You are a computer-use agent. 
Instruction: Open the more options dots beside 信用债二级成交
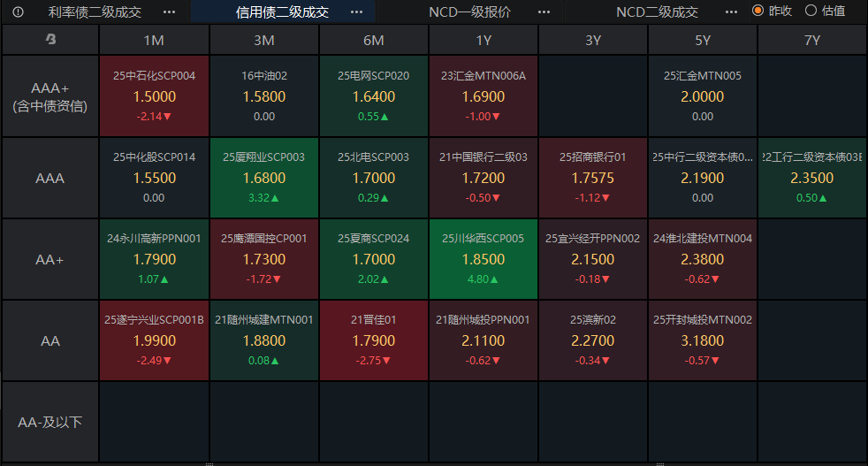[356, 11]
